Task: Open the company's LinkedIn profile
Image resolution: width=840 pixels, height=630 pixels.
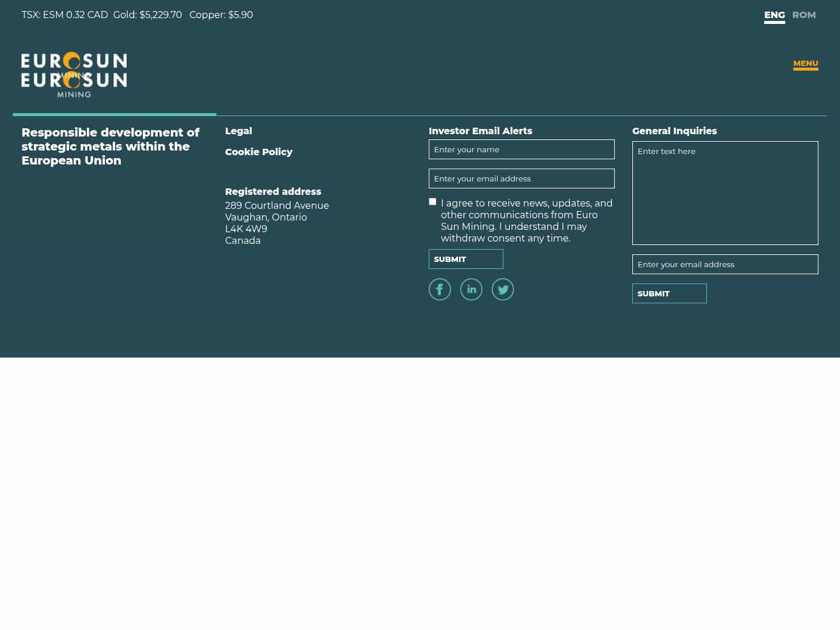Action: 471,289
